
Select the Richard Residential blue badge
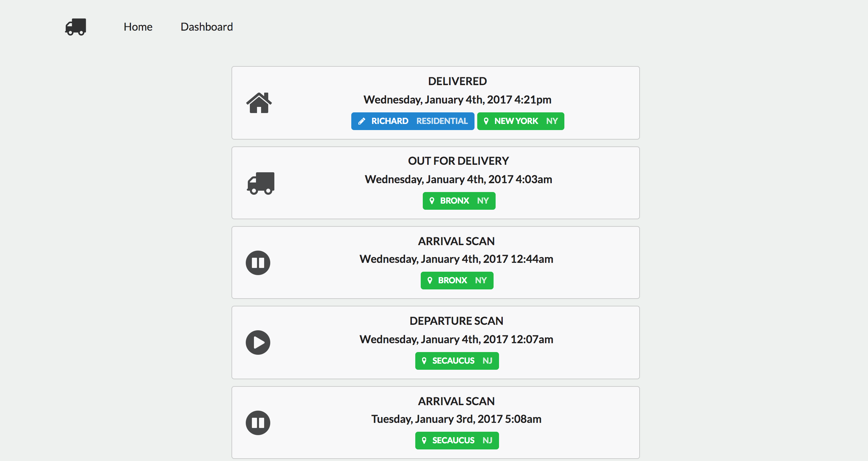pos(413,121)
